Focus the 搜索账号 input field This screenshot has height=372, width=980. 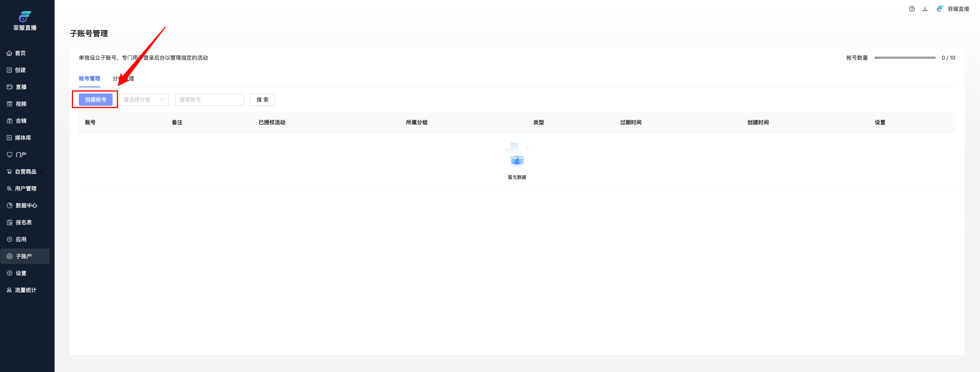[209, 100]
